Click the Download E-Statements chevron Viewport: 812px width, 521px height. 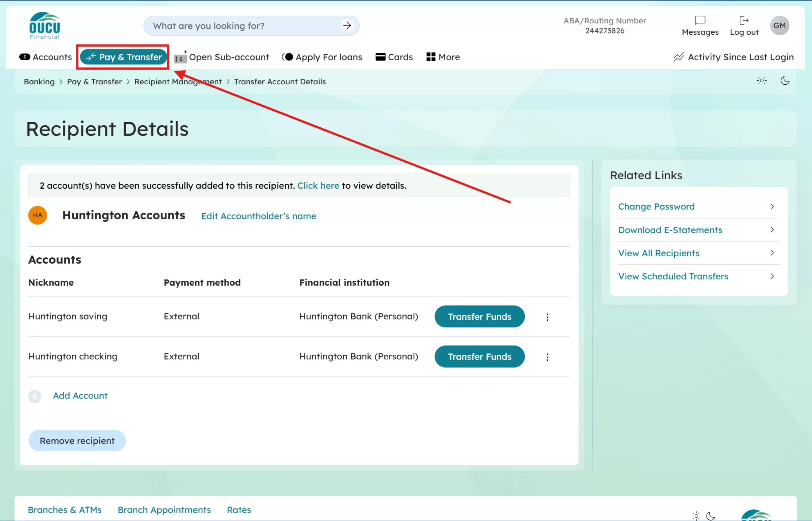(772, 230)
